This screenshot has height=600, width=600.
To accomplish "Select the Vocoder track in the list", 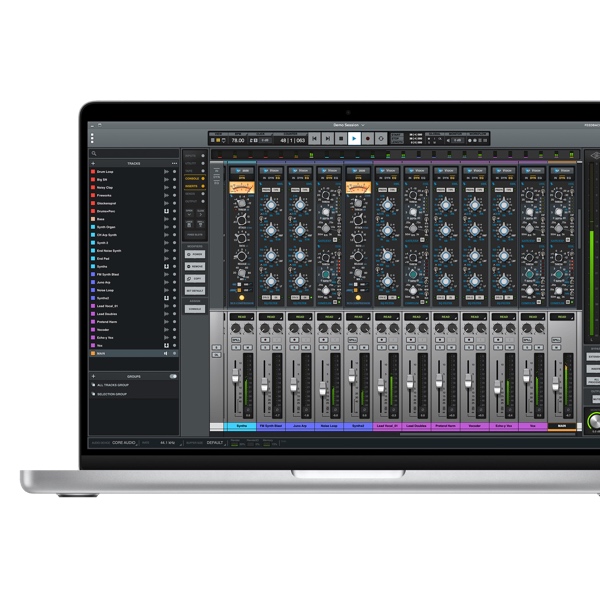I will tap(134, 330).
